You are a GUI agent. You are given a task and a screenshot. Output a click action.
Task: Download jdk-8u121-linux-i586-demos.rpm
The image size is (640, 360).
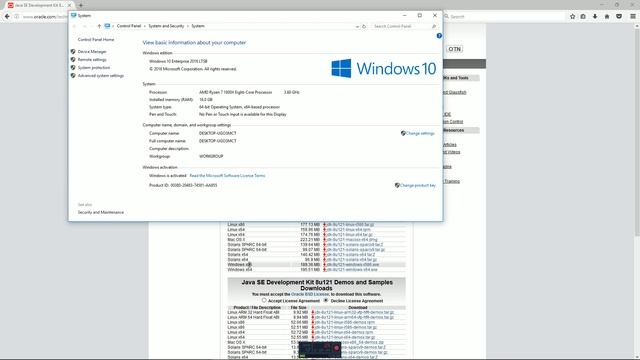pyautogui.click(x=344, y=322)
